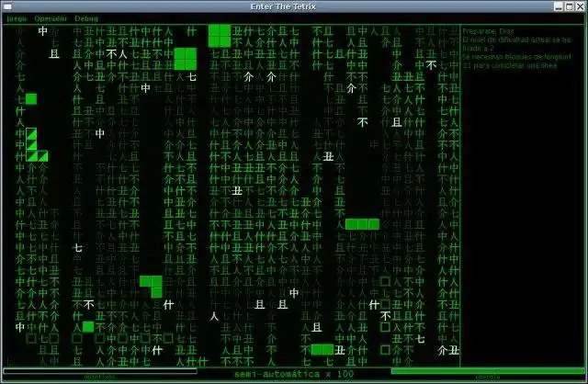This screenshot has height=384, width=588.
Task: Open the Debug menu
Action: click(x=86, y=18)
